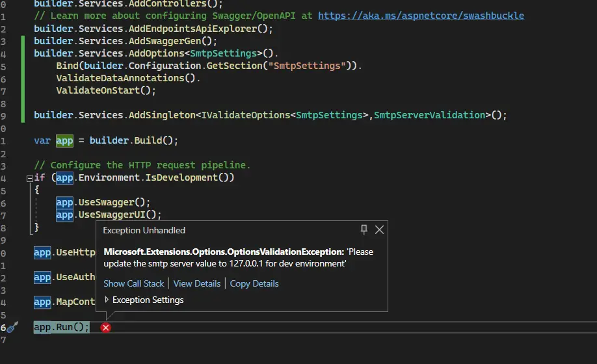
Task: Click the highlighted app variable in var declaration
Action: (64, 140)
